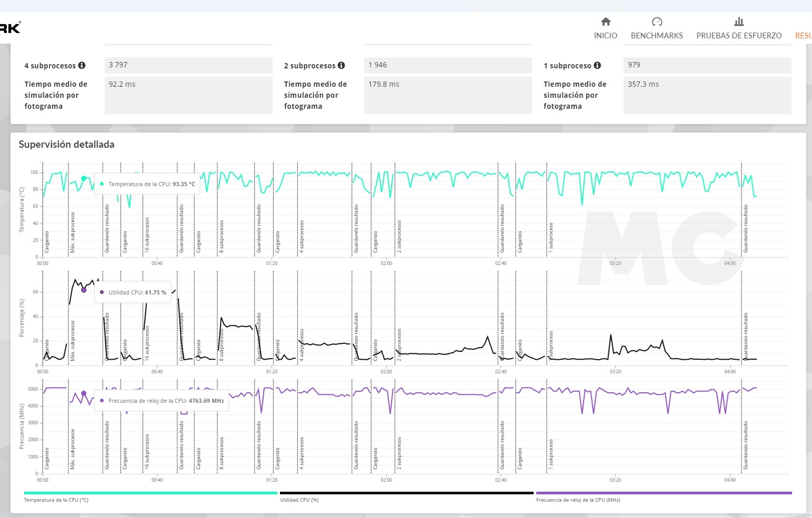
Task: Open the partially visible RESU menu item
Action: 803,36
